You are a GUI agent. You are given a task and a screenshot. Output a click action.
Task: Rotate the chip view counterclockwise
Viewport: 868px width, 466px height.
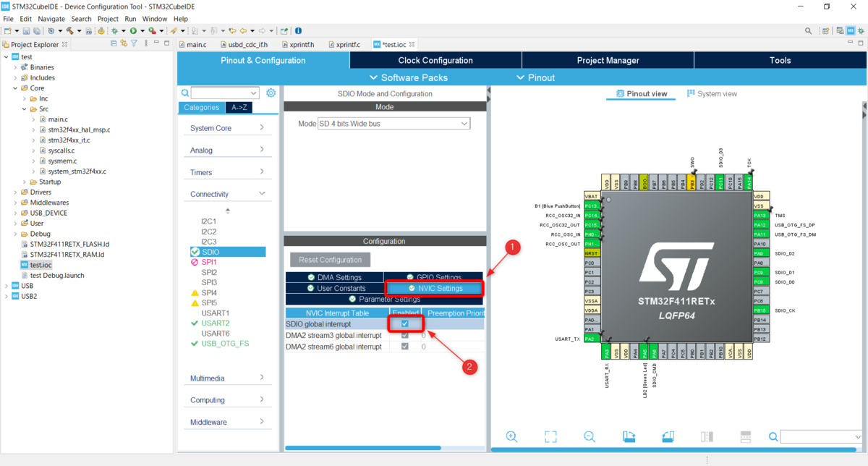pos(667,436)
